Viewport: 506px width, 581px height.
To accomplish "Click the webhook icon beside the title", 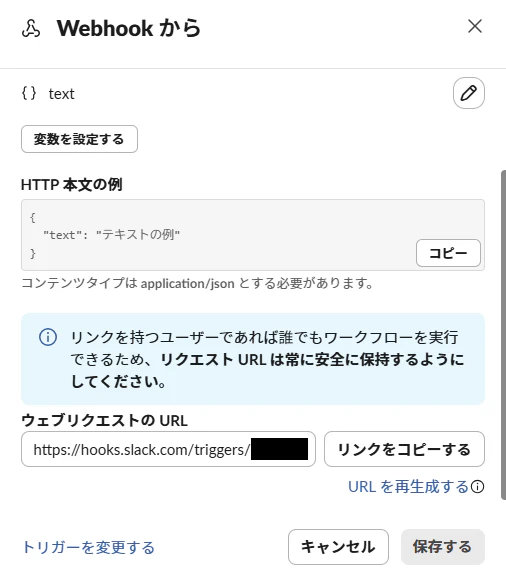I will click(31, 29).
